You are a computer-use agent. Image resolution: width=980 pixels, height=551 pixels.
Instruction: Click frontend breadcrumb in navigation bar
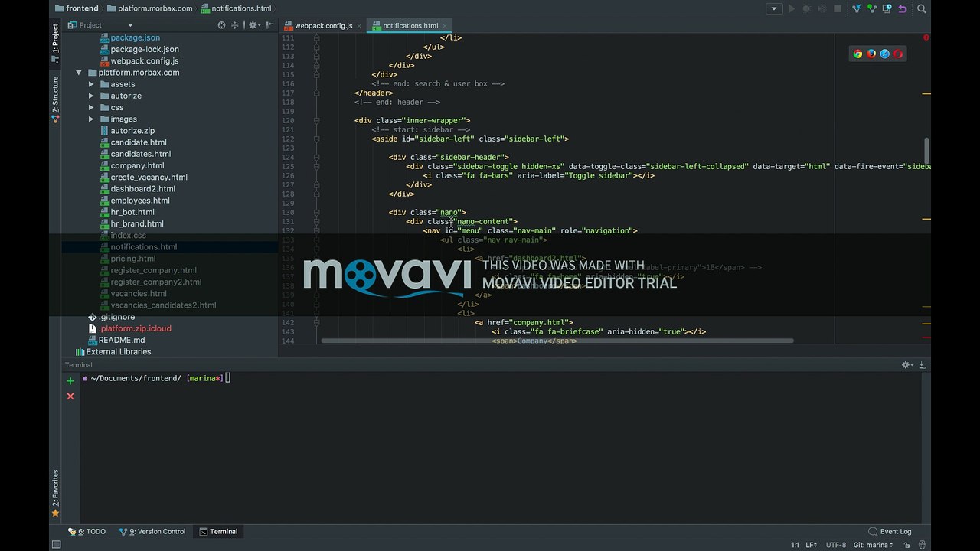click(77, 8)
